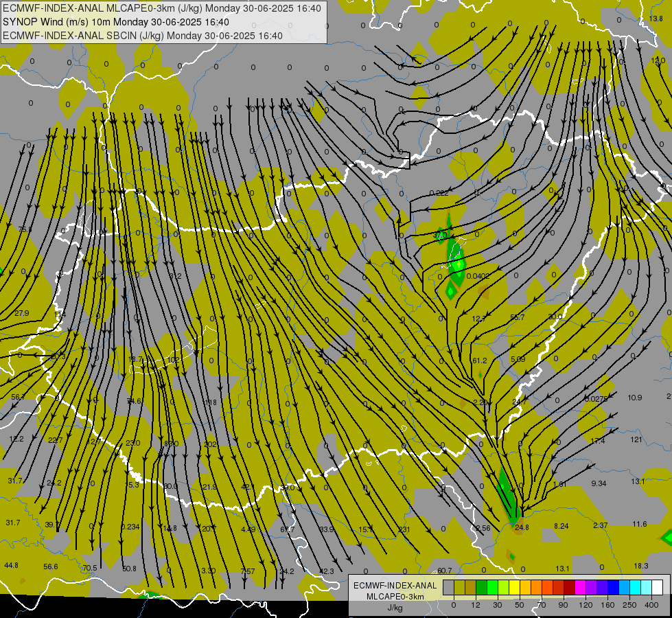The image size is (672, 618).
Task: Click the map value 13.8
Action: coord(656,19)
